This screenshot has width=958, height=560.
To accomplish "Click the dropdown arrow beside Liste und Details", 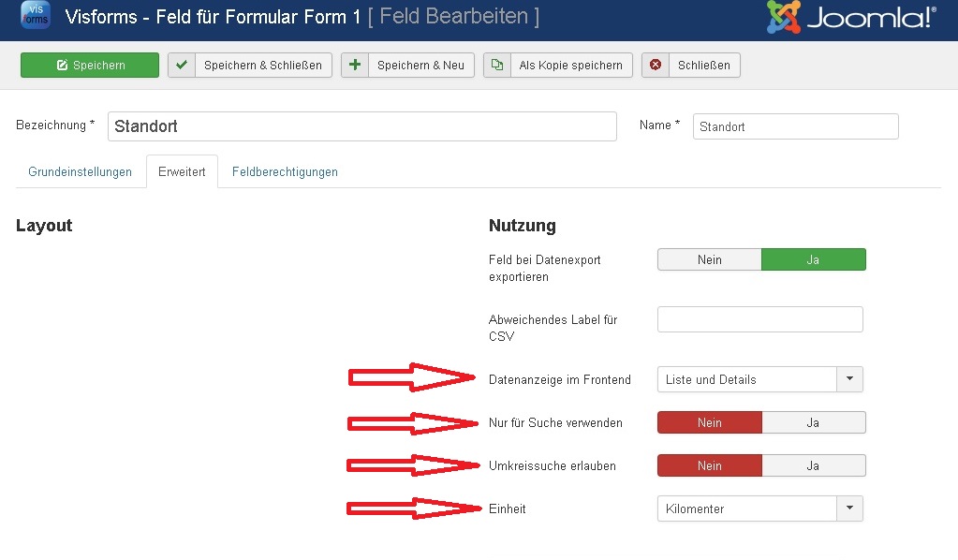I will 850,379.
